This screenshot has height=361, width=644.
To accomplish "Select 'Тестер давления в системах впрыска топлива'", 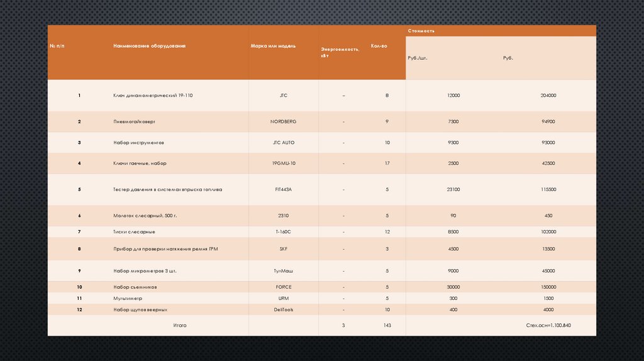I will [167, 189].
